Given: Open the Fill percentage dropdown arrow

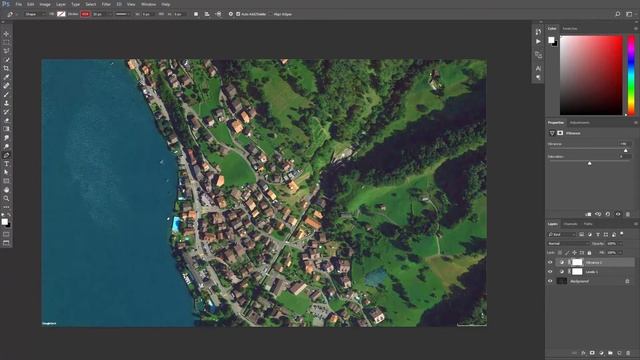Looking at the screenshot, I should click(621, 253).
